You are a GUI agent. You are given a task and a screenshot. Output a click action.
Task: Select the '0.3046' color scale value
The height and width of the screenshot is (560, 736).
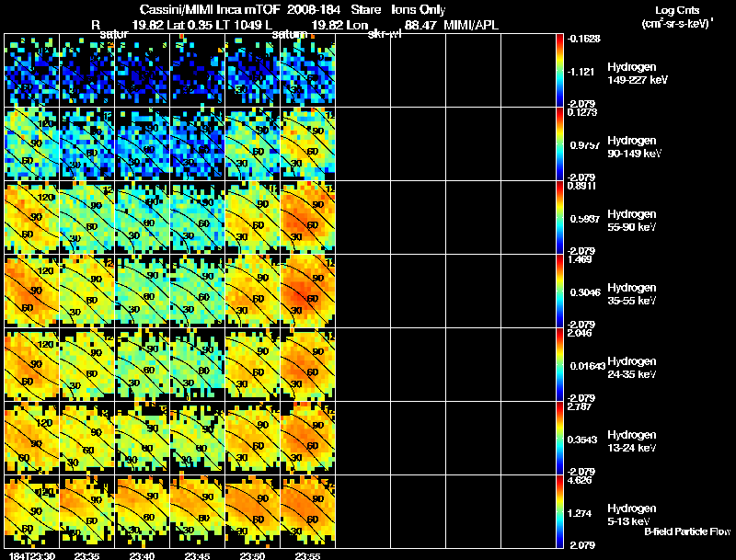585,292
